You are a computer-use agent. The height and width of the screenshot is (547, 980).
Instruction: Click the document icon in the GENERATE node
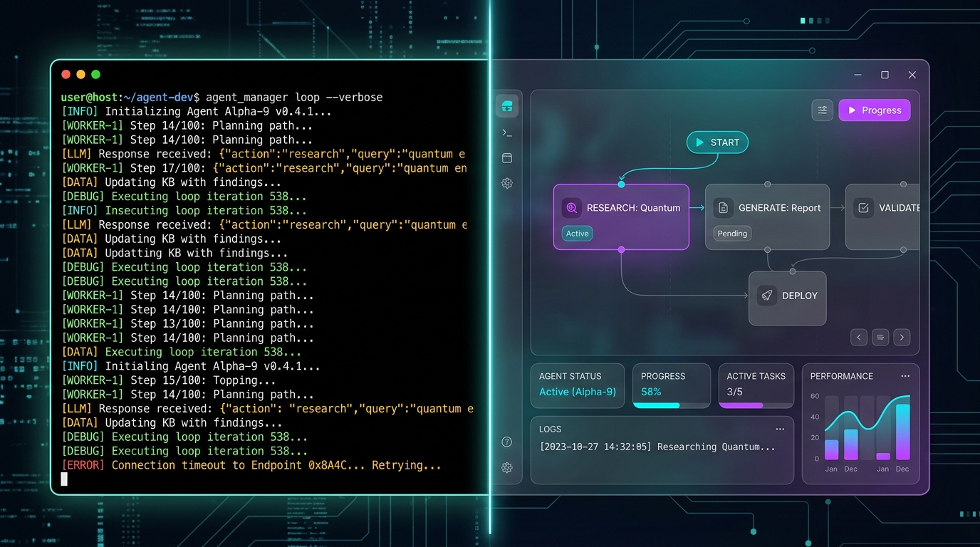723,208
